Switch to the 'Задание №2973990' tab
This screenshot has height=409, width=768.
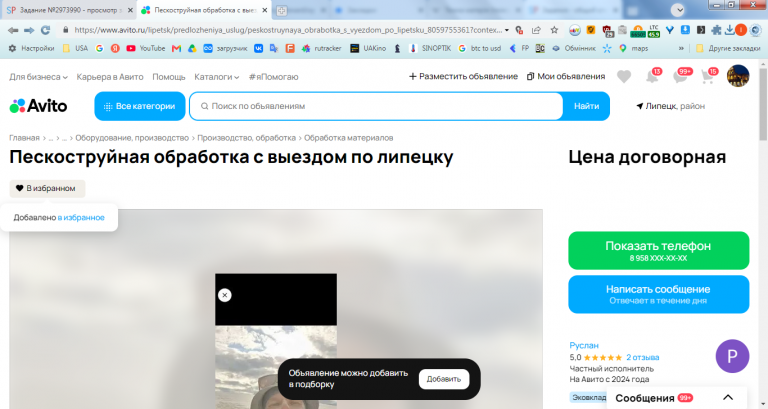69,10
